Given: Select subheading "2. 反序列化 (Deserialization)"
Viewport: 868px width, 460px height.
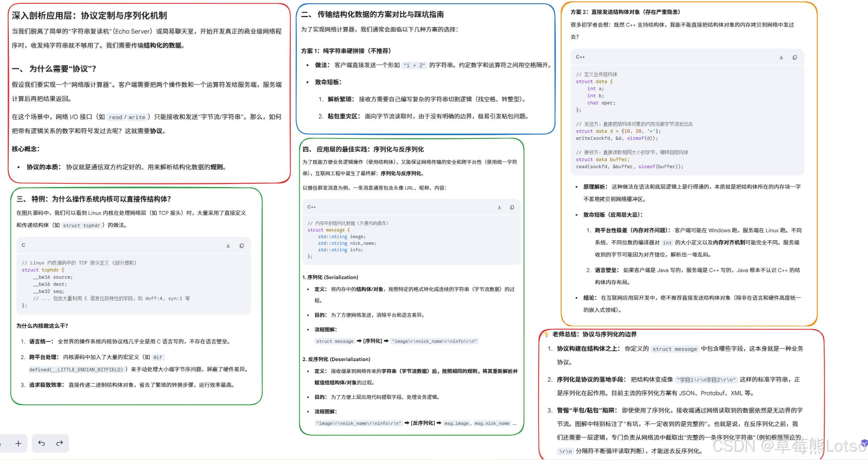Looking at the screenshot, I should tap(336, 359).
